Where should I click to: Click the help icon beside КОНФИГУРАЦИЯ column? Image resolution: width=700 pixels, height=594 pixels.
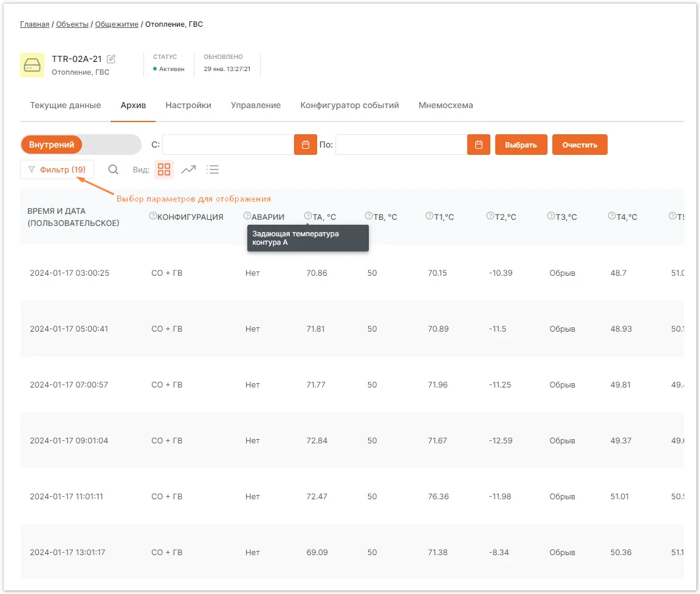pyautogui.click(x=153, y=216)
